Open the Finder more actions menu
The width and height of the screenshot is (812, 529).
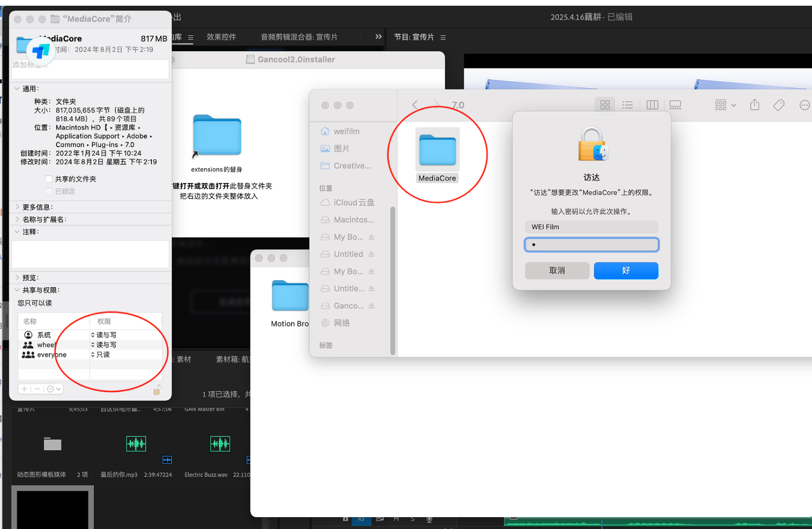pos(804,105)
